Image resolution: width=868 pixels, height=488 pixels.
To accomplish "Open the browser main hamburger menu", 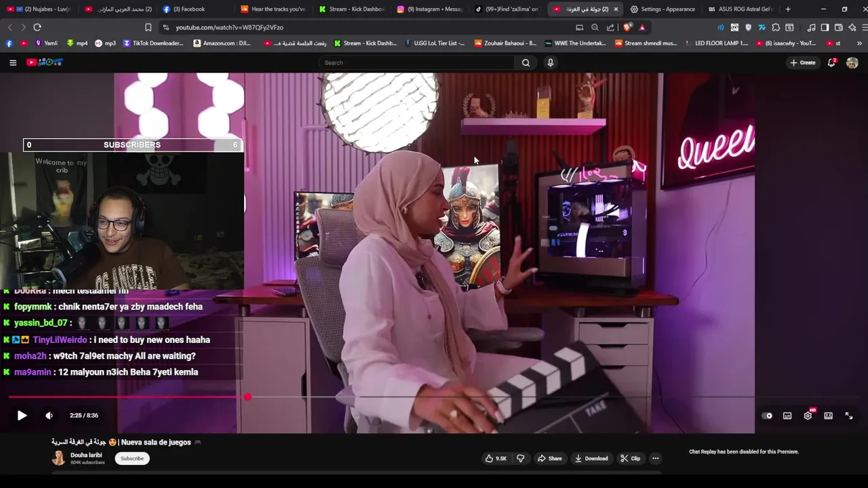I will click(865, 27).
